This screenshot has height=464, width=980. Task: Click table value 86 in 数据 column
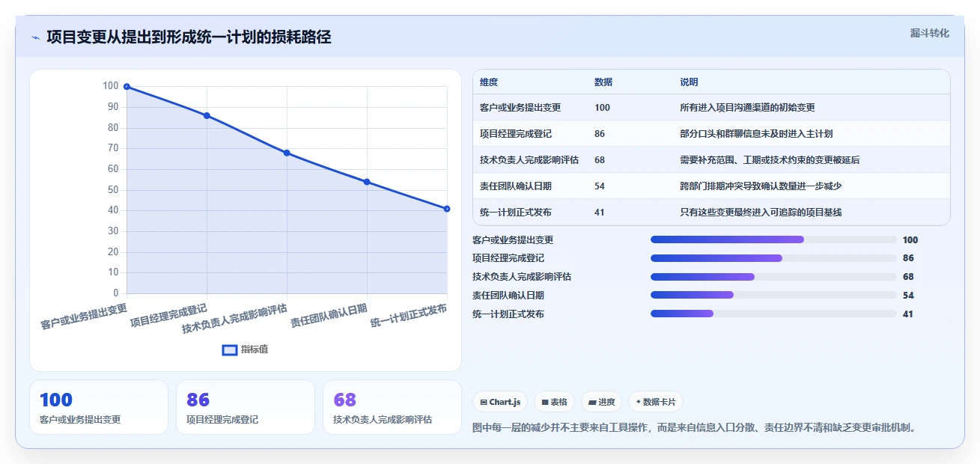coord(600,134)
